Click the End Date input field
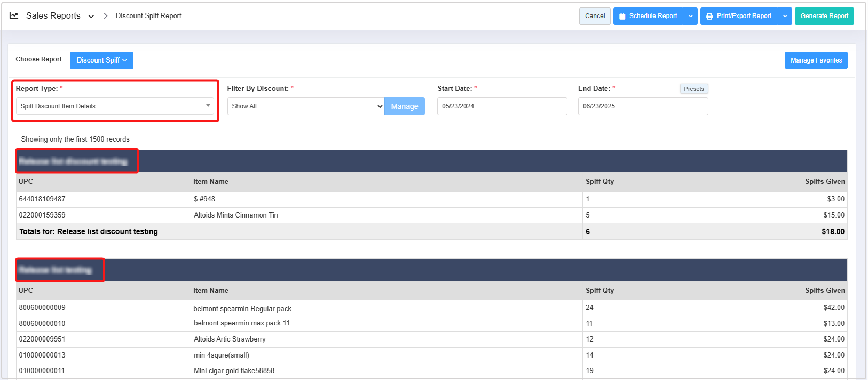 click(642, 106)
